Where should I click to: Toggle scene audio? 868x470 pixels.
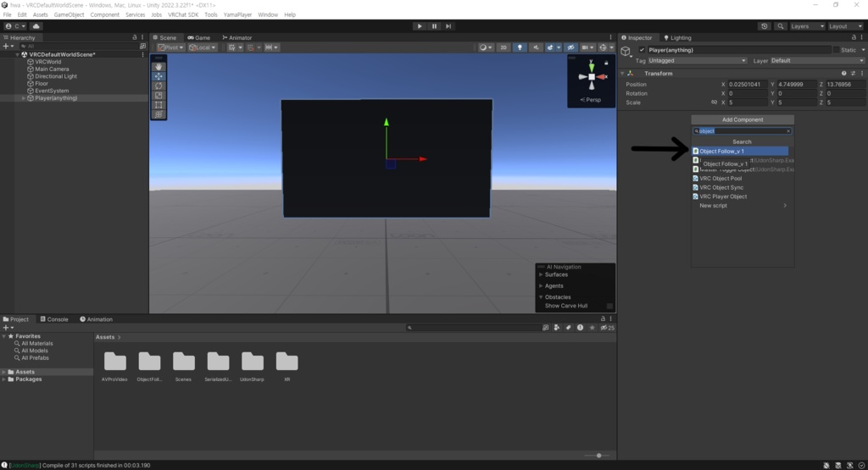[x=536, y=47]
